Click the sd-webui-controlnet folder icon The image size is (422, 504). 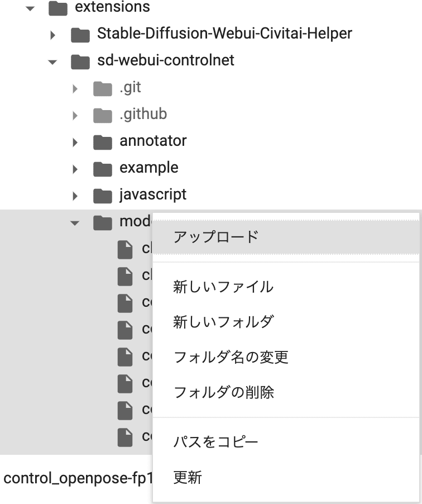(81, 61)
